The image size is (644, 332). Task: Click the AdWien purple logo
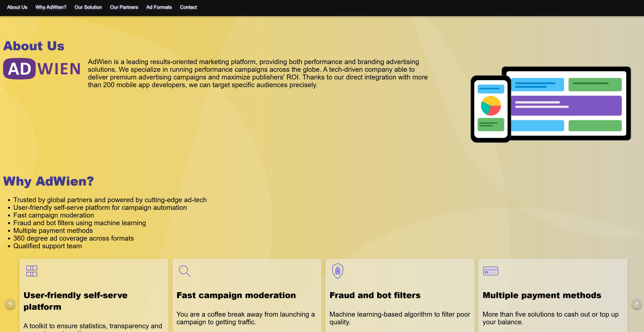click(42, 69)
